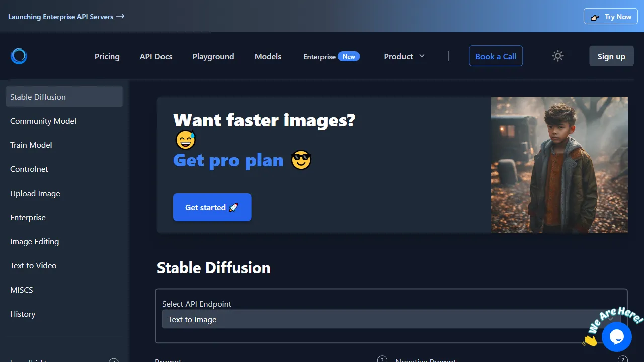Screen dimensions: 644x362
Task: Click the 'Get pro plan' text
Action: click(228, 160)
